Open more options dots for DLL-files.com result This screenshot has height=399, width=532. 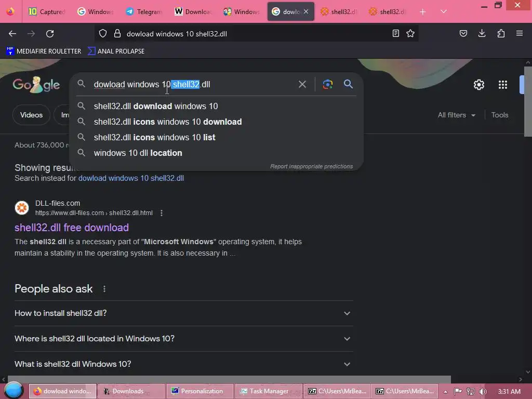162,213
